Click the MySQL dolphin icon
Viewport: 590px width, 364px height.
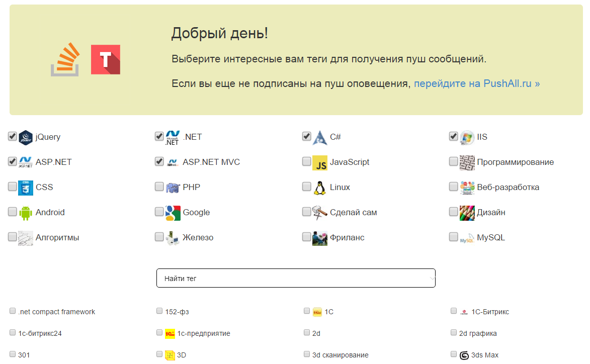pos(467,238)
